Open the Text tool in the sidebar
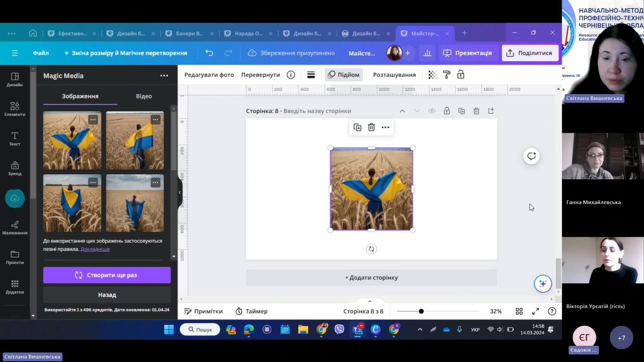The height and width of the screenshot is (362, 644). tap(15, 138)
